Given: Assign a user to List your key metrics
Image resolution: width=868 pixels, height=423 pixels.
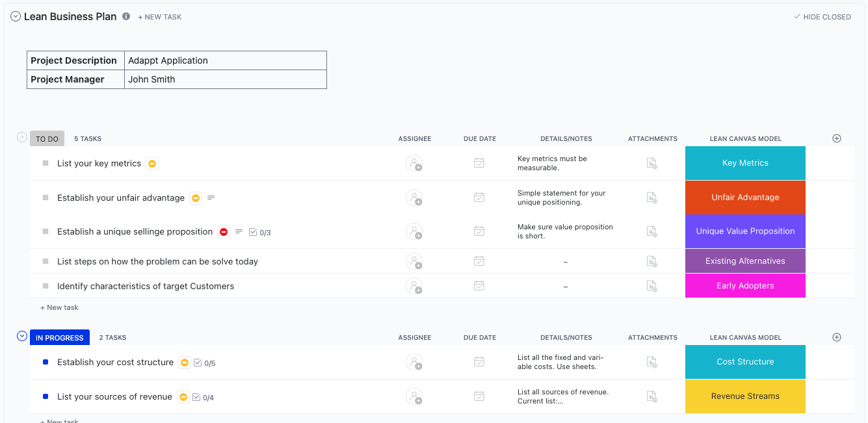Looking at the screenshot, I should 414,163.
